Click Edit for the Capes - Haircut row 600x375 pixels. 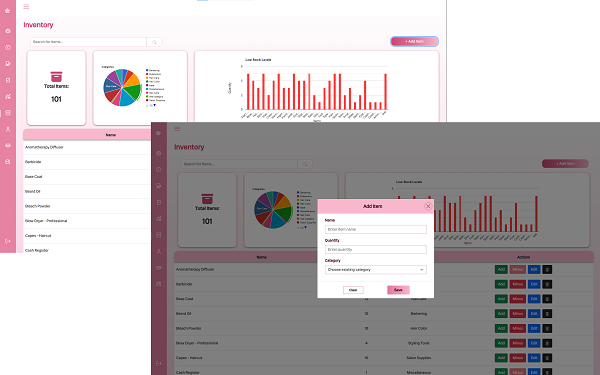pos(534,358)
